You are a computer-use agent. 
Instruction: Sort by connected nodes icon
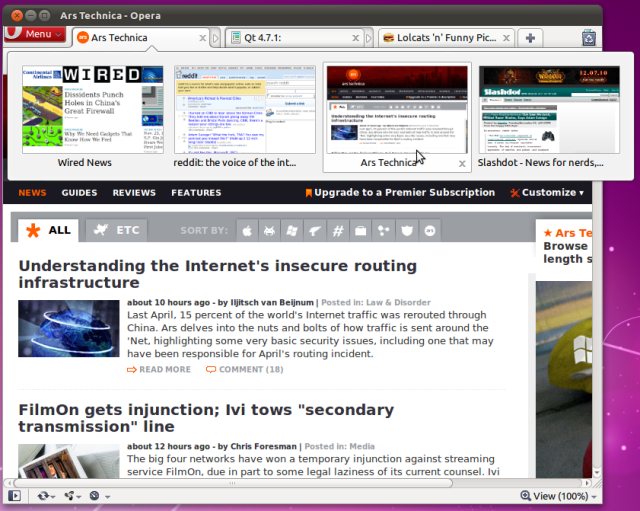(383, 231)
